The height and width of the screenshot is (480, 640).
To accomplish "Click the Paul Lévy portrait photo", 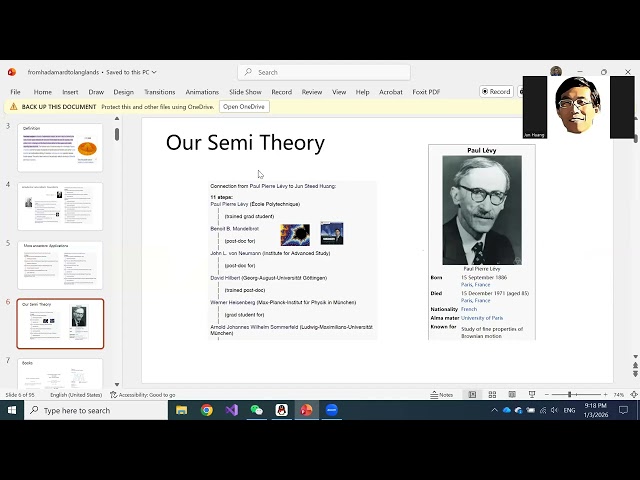I will [482, 210].
